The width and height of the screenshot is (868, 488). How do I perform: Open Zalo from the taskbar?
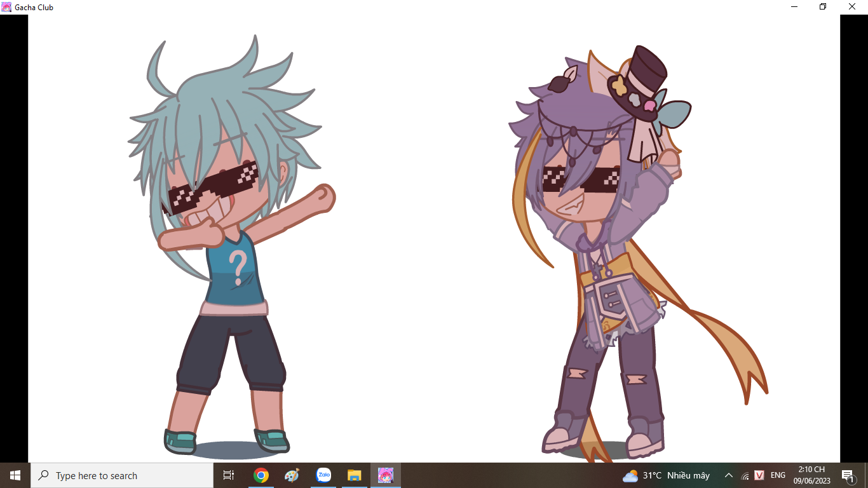point(323,475)
